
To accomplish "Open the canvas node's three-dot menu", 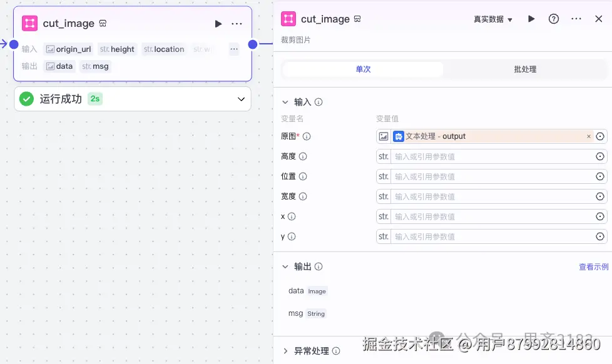I will [x=237, y=24].
